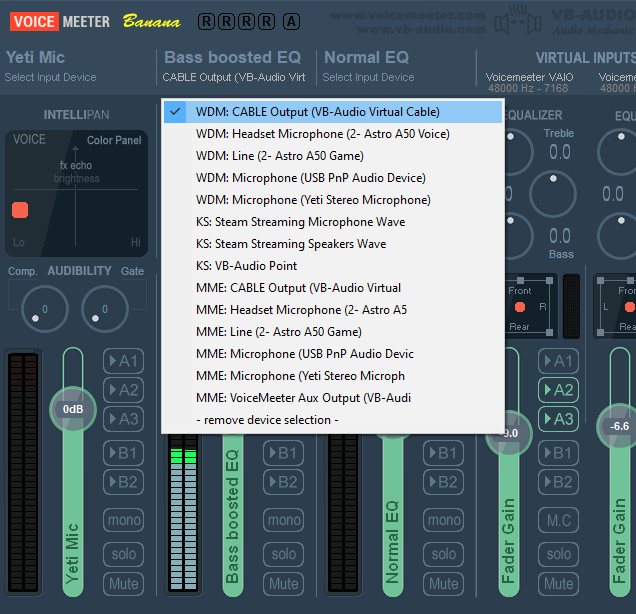This screenshot has width=636, height=614.
Task: Enable mono on Normal EQ strip
Action: point(443,520)
